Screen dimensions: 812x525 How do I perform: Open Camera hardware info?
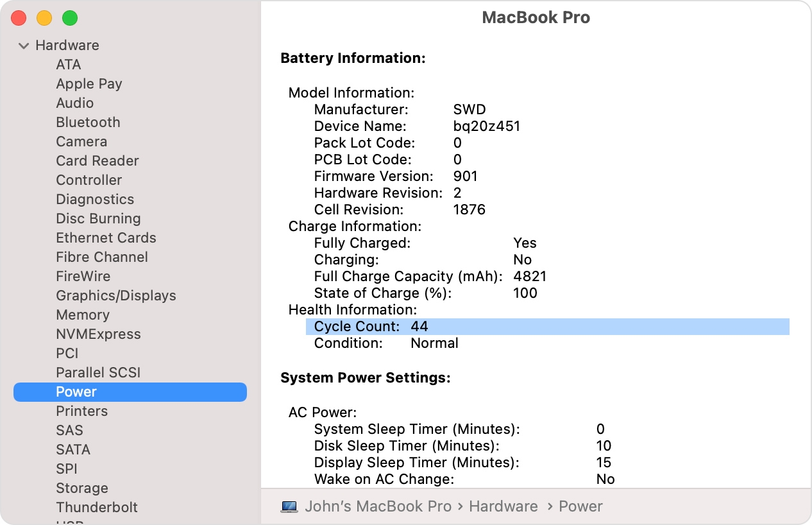pyautogui.click(x=81, y=141)
